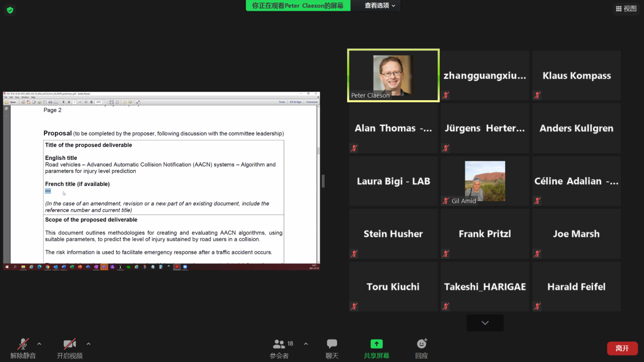Click the divider handle between share and gallery
Image resolution: width=644 pixels, height=362 pixels.
(x=323, y=181)
